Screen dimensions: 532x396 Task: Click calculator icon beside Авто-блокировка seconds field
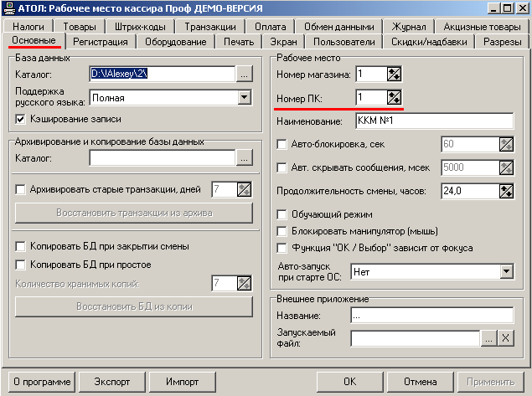[506, 144]
